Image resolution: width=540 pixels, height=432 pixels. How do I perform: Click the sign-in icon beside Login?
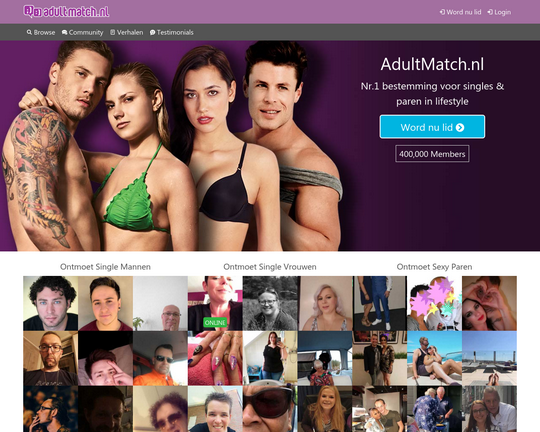490,12
